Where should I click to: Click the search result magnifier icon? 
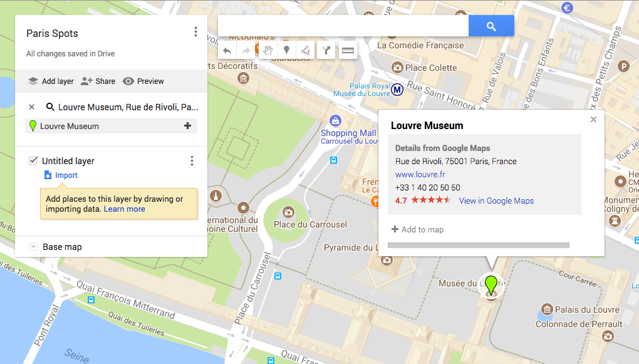(50, 107)
